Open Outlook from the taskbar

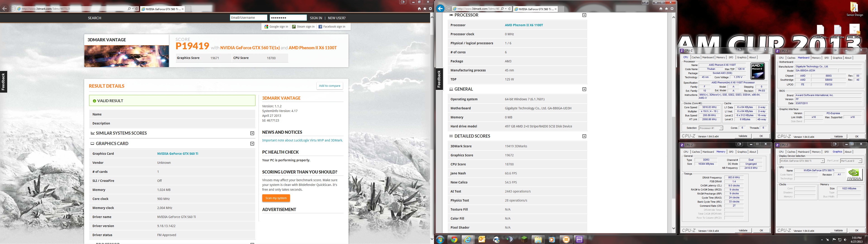482,240
